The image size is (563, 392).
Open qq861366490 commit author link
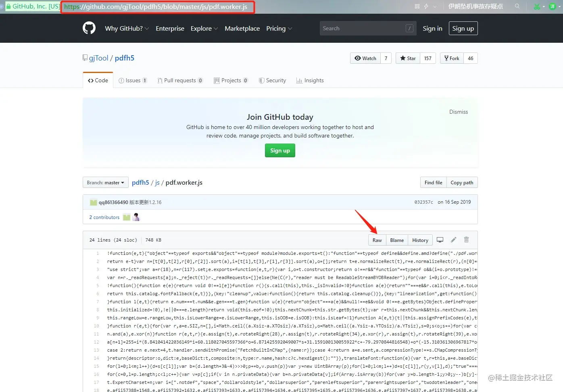[x=113, y=202]
